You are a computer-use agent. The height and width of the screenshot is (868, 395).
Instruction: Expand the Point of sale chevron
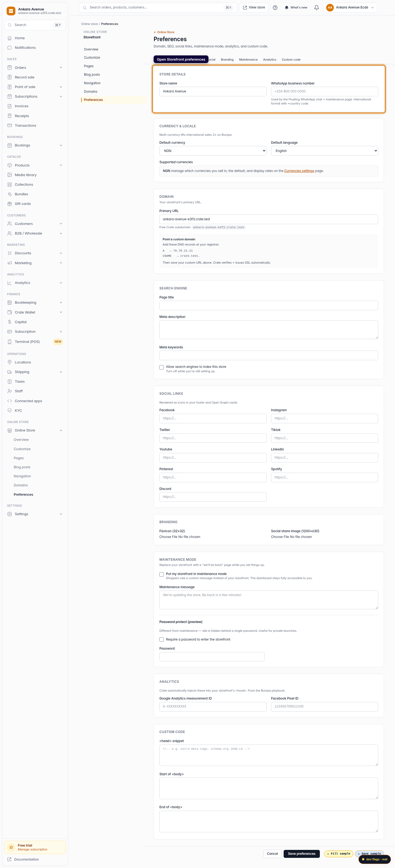tap(61, 87)
